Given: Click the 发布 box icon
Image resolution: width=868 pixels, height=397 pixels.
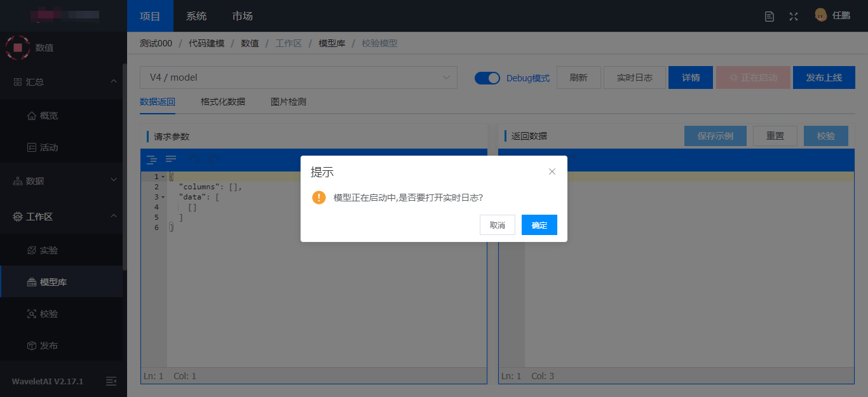Looking at the screenshot, I should point(32,346).
